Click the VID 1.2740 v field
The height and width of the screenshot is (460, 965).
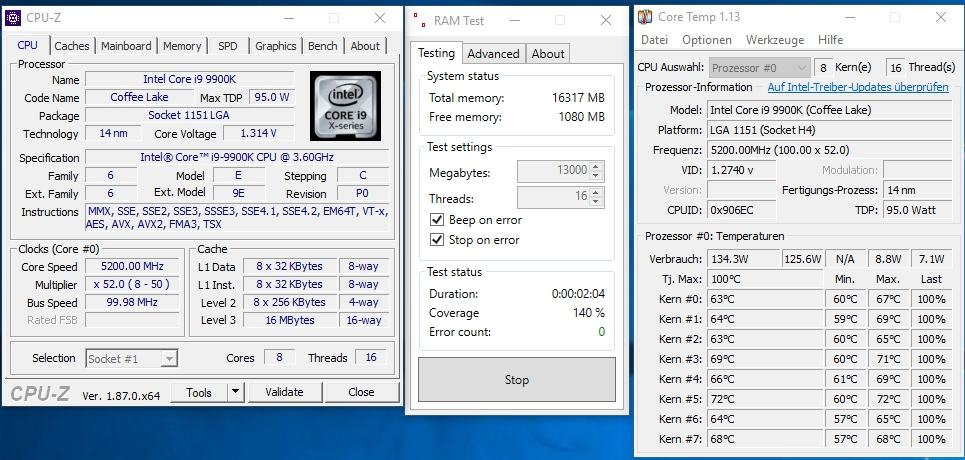[x=742, y=170]
